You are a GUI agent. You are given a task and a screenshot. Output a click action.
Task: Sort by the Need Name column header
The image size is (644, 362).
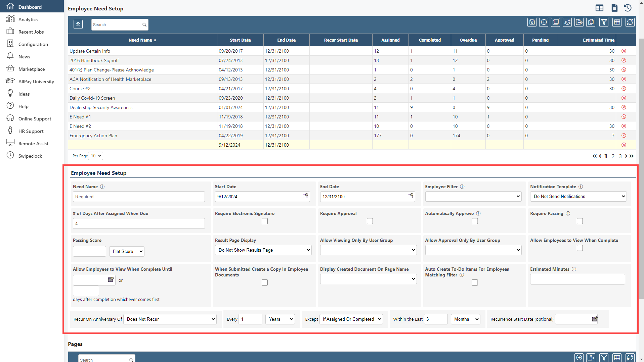click(x=142, y=40)
